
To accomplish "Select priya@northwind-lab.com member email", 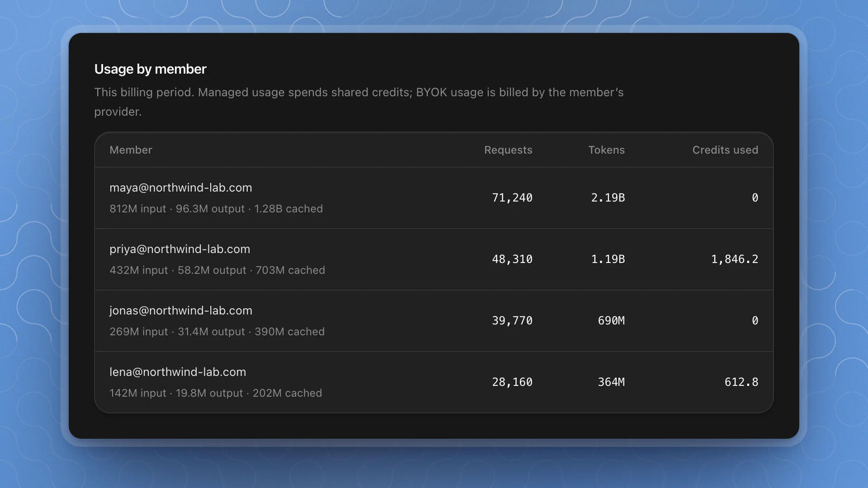I will click(x=179, y=249).
